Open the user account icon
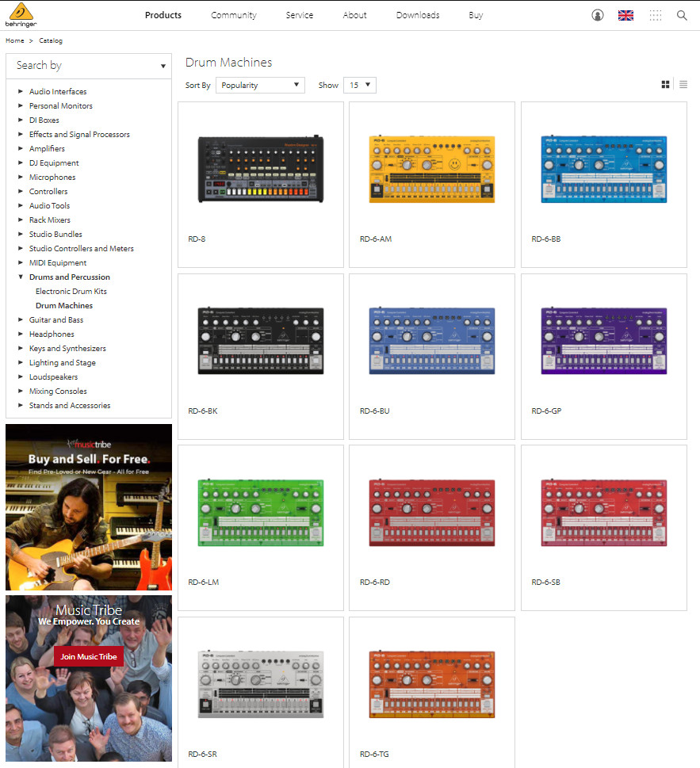The image size is (700, 768). coord(598,15)
